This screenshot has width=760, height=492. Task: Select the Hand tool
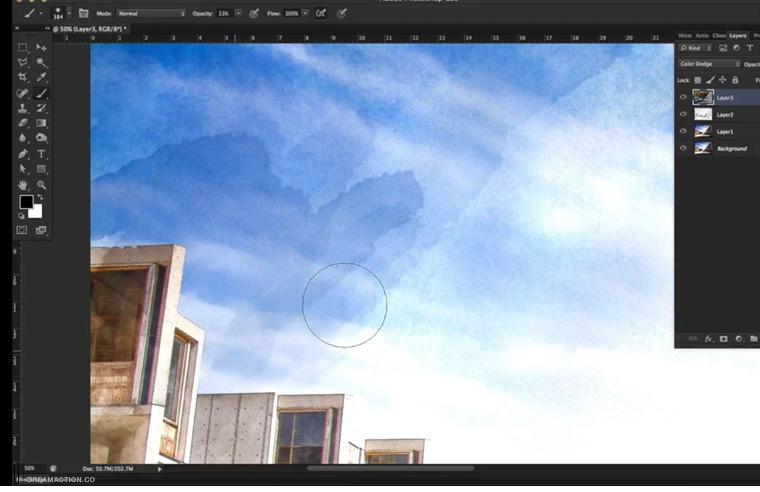22,185
